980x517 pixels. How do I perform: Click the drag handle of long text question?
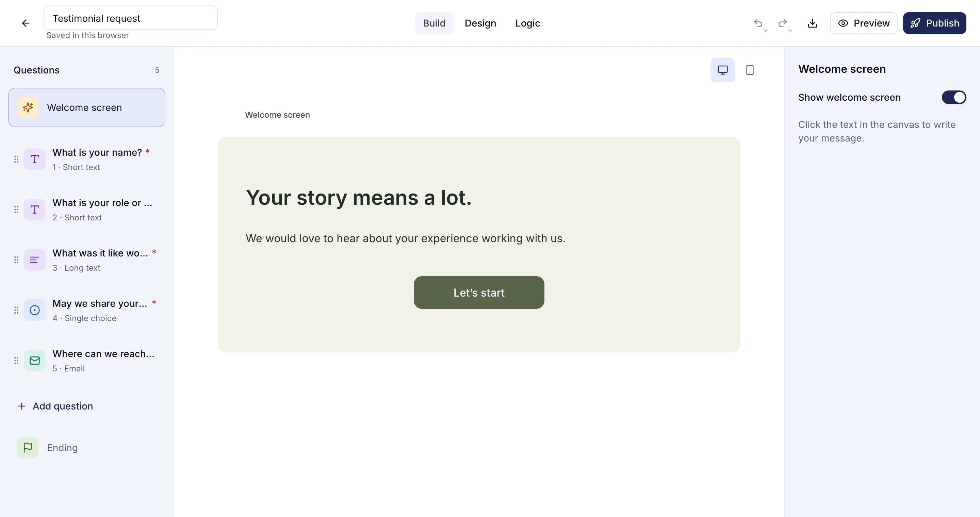click(x=16, y=260)
